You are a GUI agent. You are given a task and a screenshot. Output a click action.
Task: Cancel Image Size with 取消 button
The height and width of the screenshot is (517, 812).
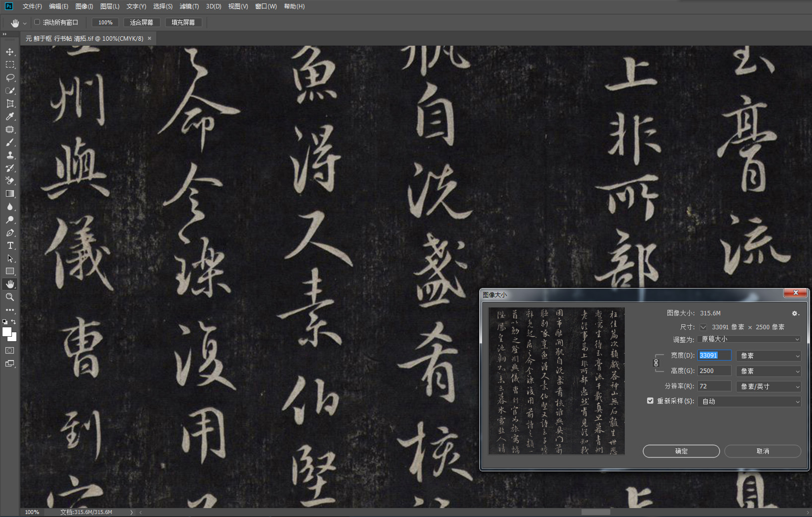point(763,451)
